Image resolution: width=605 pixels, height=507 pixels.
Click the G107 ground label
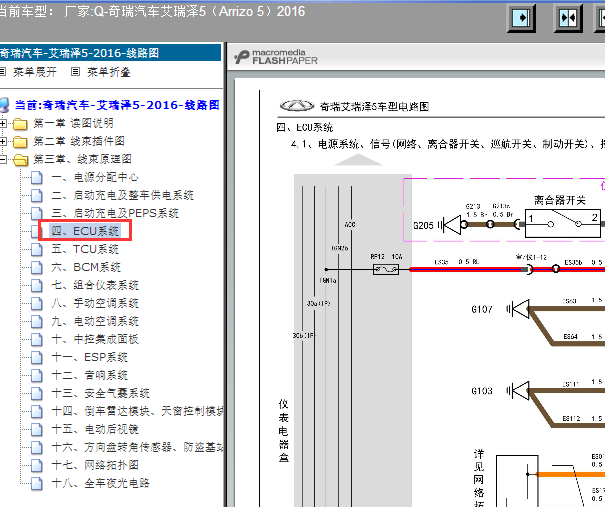[x=482, y=309]
